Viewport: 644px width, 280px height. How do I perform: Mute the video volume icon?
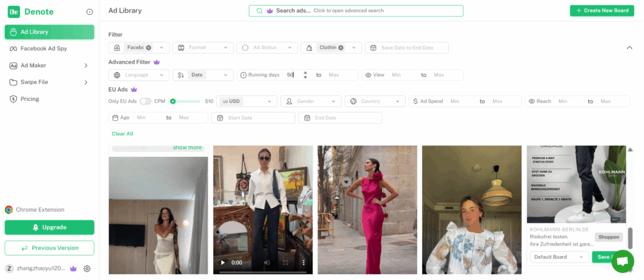(x=267, y=262)
